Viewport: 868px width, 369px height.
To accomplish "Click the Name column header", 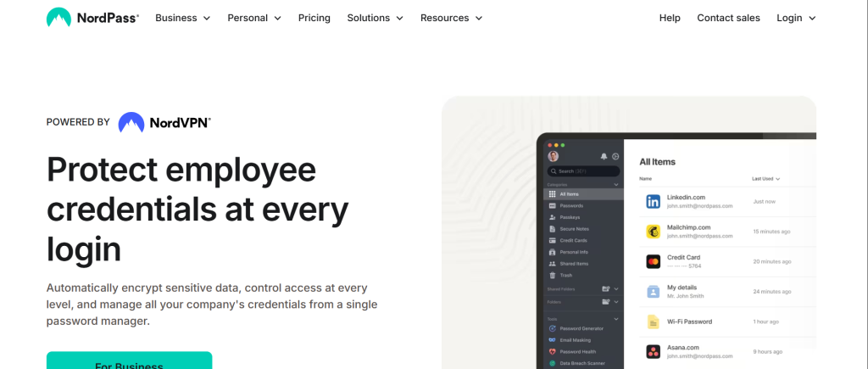I will 645,179.
